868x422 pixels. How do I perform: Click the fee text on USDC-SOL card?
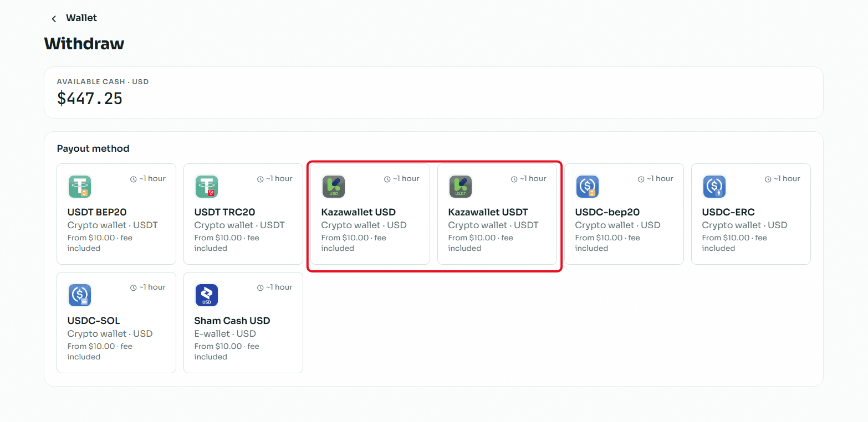coord(100,352)
